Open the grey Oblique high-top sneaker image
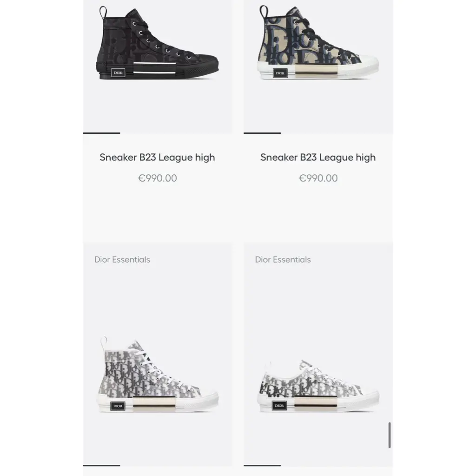476x476 pixels. pyautogui.click(x=158, y=374)
